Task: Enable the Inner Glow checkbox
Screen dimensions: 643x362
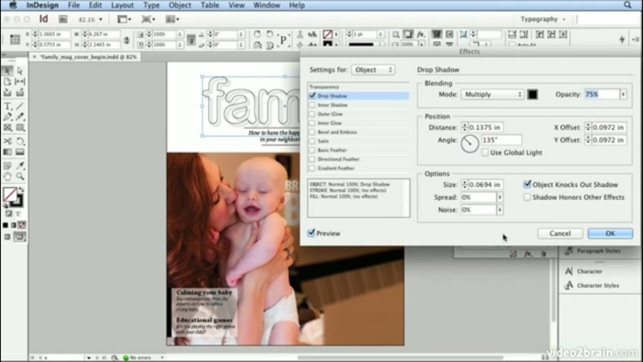Action: pos(312,123)
